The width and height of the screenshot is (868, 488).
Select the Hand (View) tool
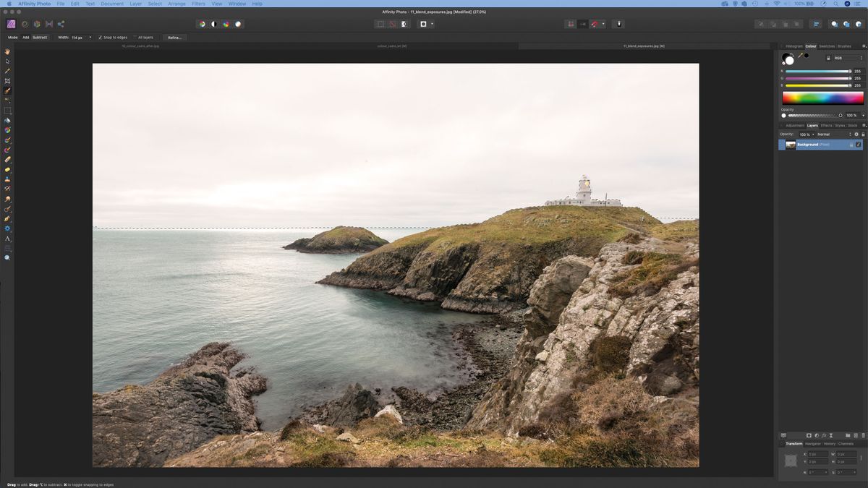pos(7,51)
